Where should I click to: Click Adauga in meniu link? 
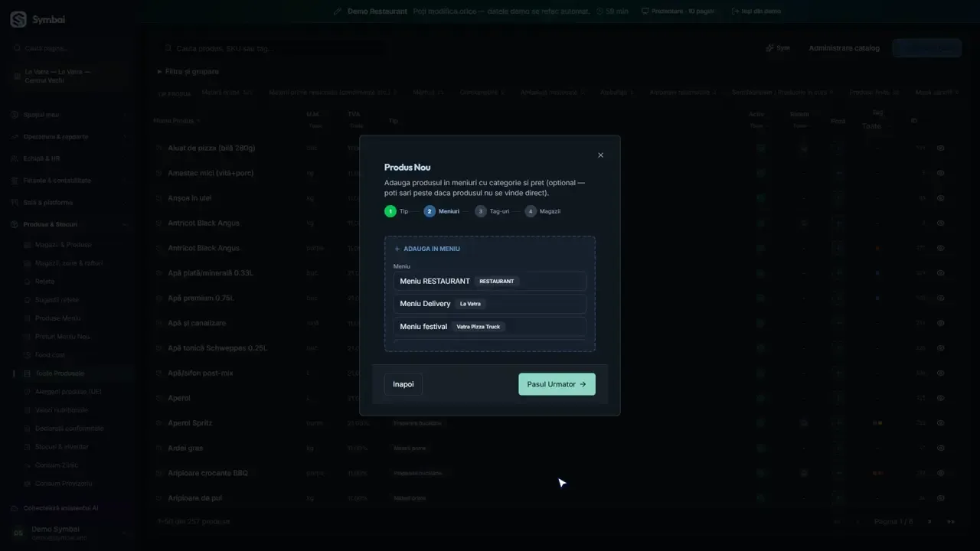tap(427, 249)
